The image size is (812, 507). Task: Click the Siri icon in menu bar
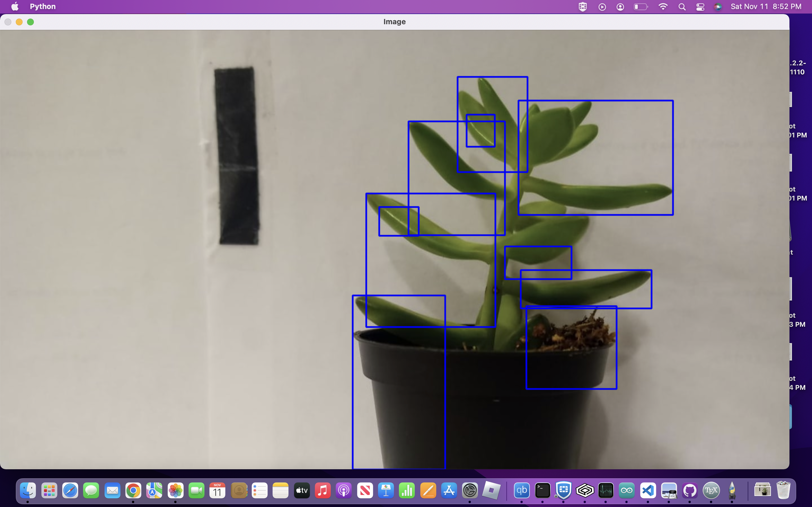point(718,7)
